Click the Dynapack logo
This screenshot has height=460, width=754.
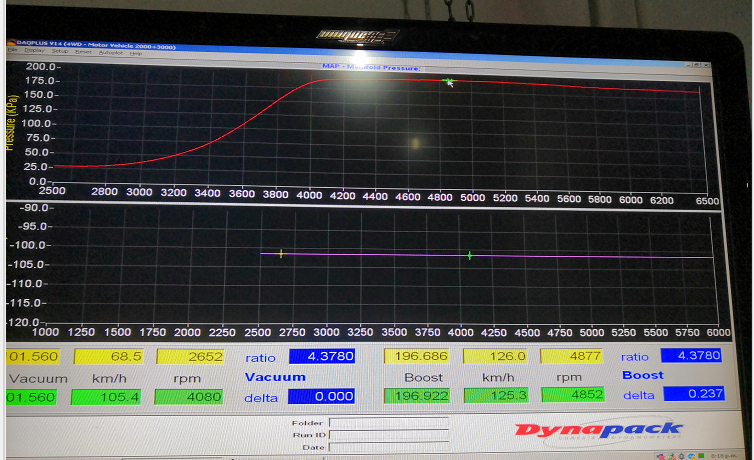(600, 430)
